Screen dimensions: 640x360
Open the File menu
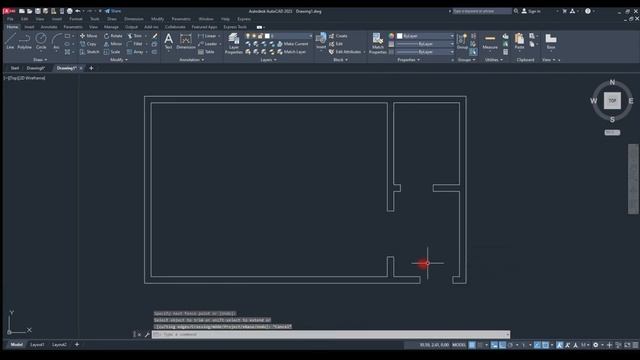pos(10,19)
